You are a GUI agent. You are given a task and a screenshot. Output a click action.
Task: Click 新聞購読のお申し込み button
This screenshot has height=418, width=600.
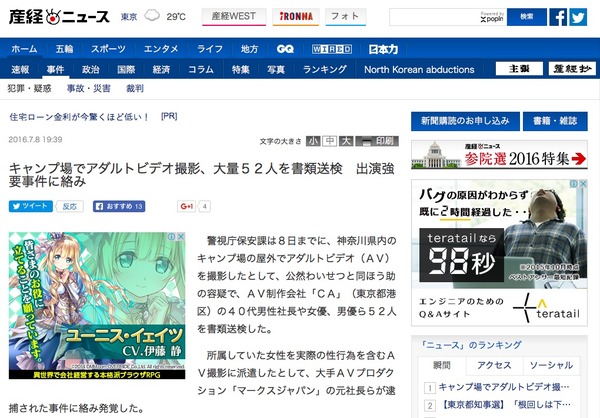pyautogui.click(x=465, y=121)
